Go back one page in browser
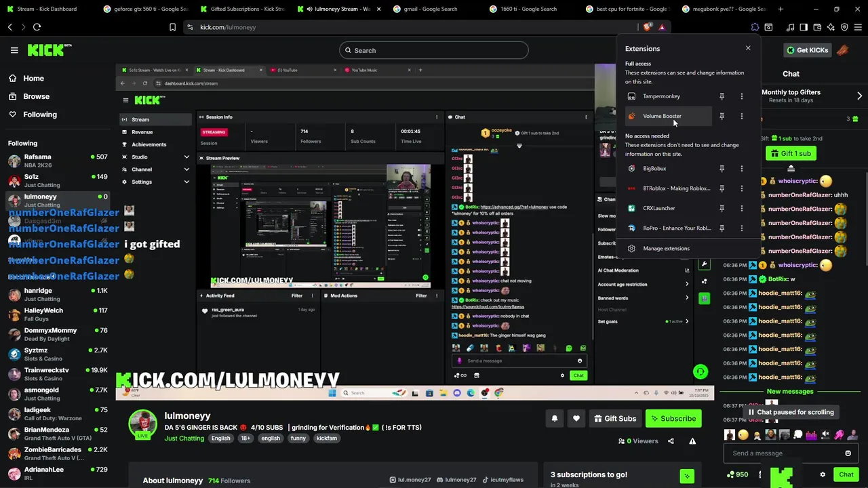The width and height of the screenshot is (868, 488). [x=10, y=27]
